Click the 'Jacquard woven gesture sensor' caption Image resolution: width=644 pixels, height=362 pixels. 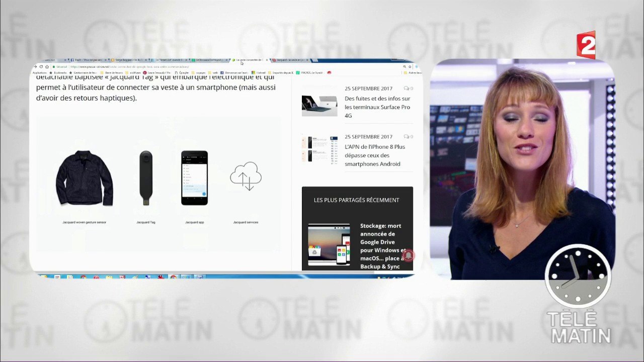tap(85, 222)
